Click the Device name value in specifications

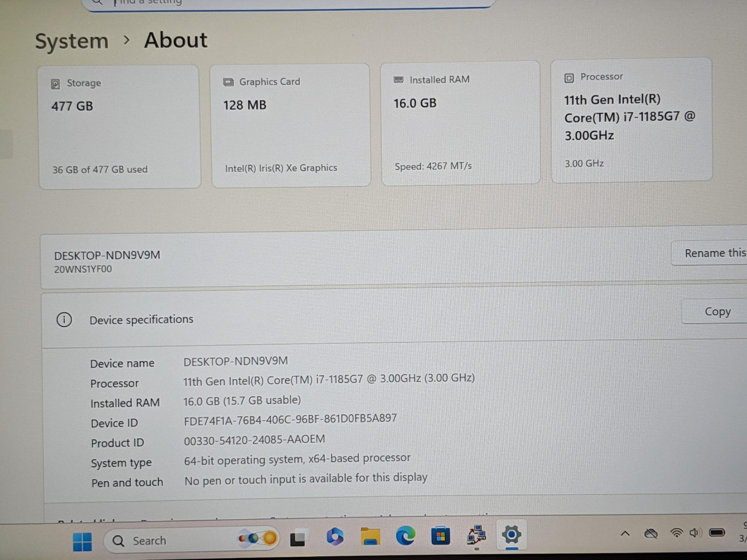[236, 361]
